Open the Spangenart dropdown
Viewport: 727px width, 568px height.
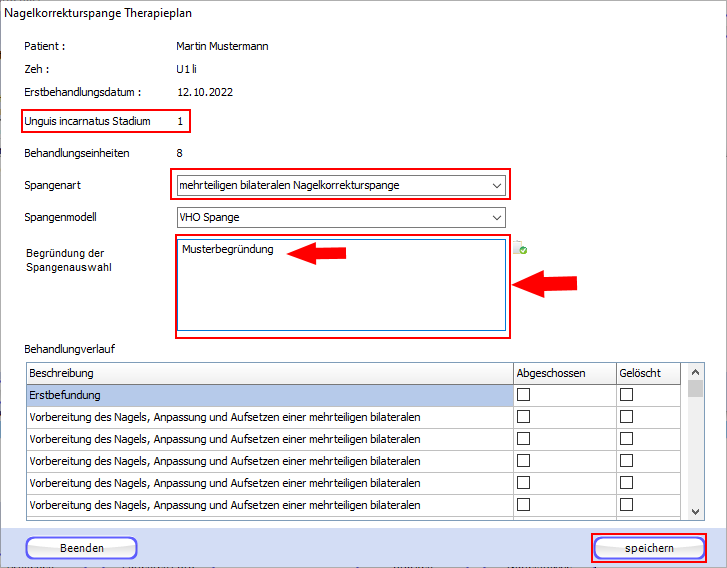pos(497,185)
